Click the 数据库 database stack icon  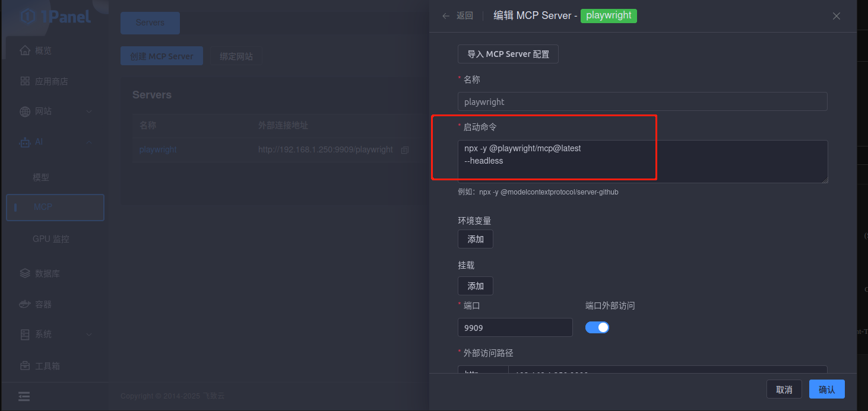coord(25,273)
